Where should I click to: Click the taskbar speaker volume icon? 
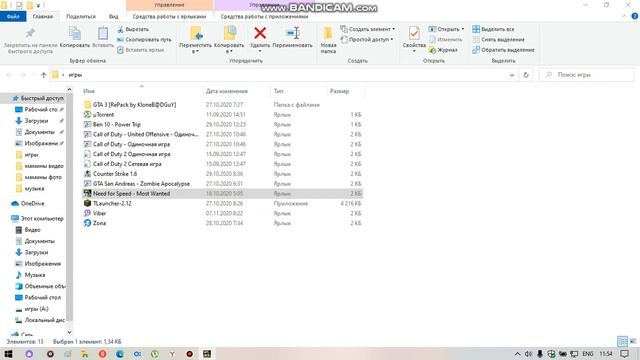(x=529, y=353)
